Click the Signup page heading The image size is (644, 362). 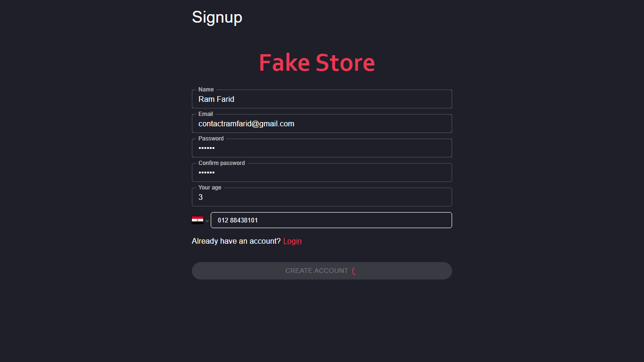point(217,17)
